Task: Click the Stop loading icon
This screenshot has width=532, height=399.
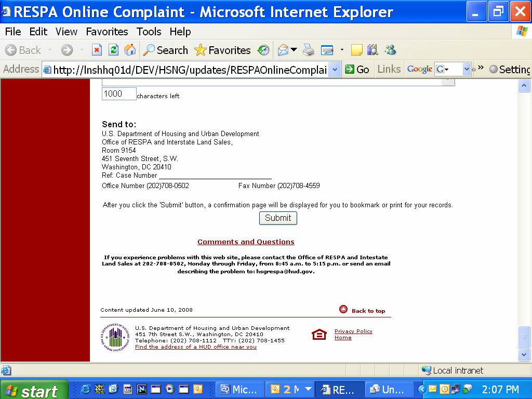Action: point(97,50)
